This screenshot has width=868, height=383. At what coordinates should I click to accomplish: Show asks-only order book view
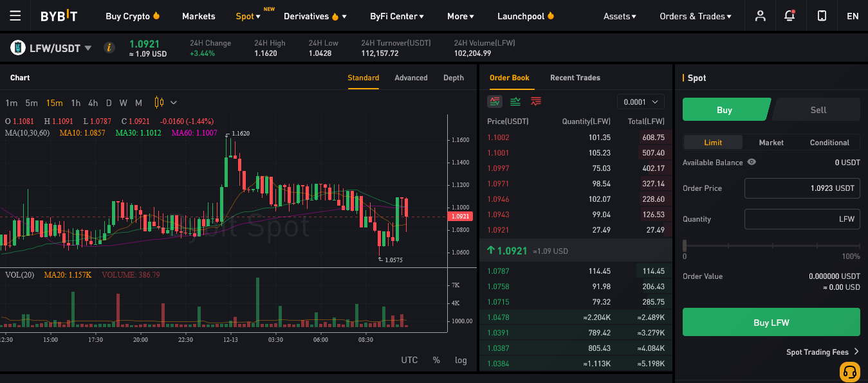click(536, 102)
